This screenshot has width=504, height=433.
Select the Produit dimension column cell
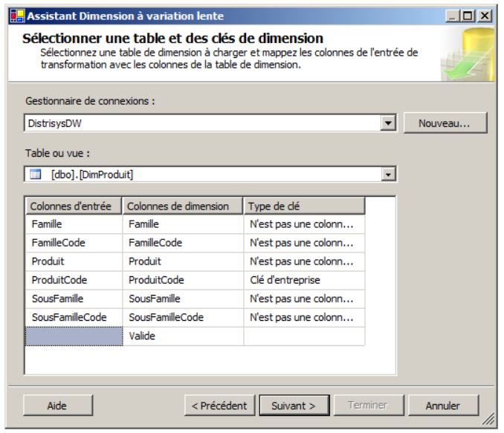(x=183, y=261)
